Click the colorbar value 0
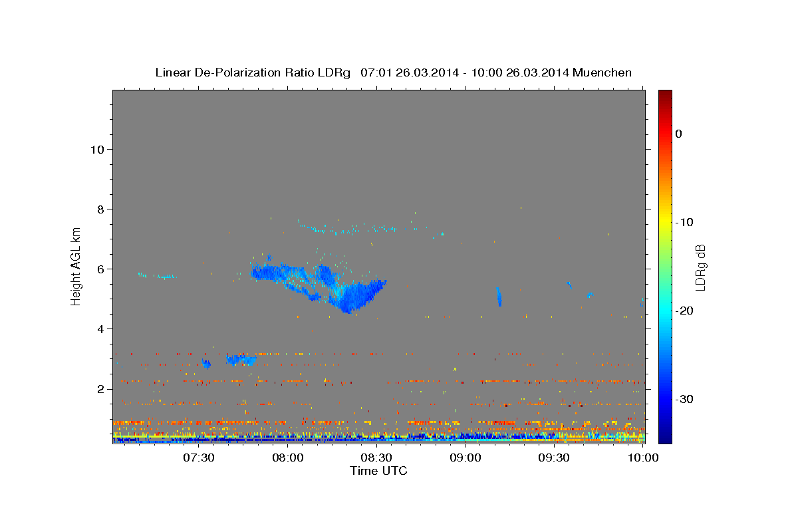 click(x=678, y=134)
